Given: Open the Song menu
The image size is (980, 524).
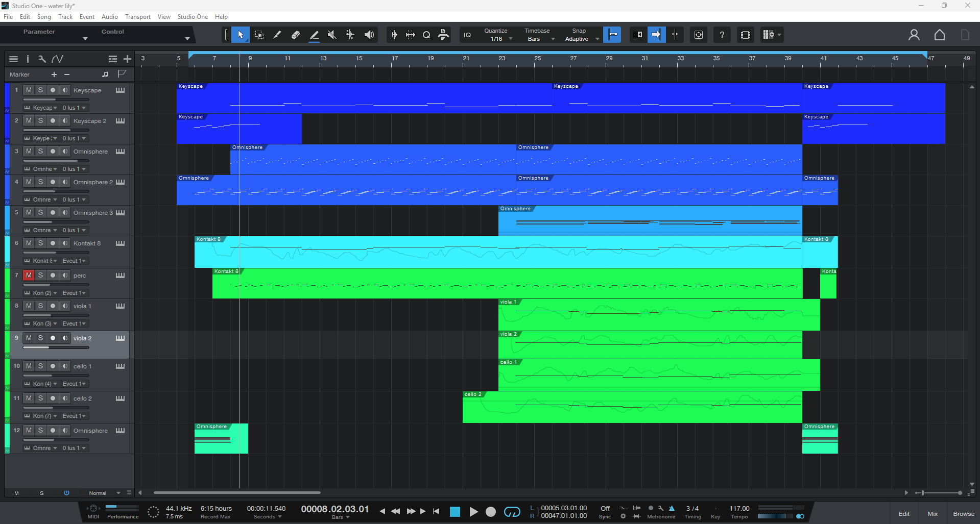Looking at the screenshot, I should click(x=44, y=17).
